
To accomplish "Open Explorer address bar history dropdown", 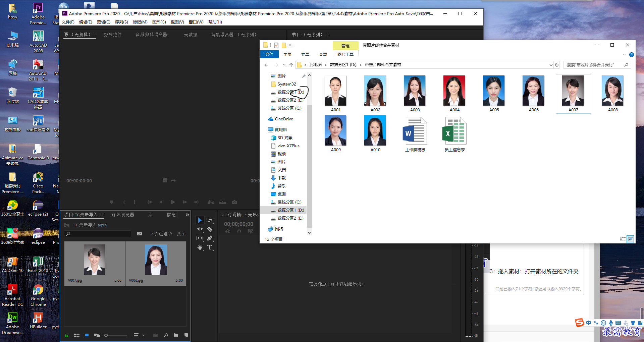I will tap(550, 65).
